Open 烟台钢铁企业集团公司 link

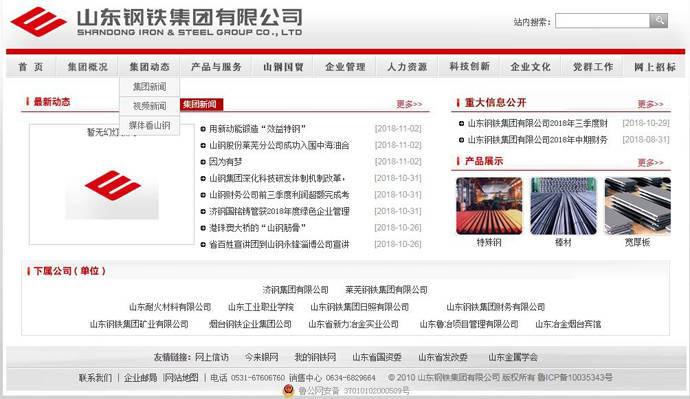250,324
